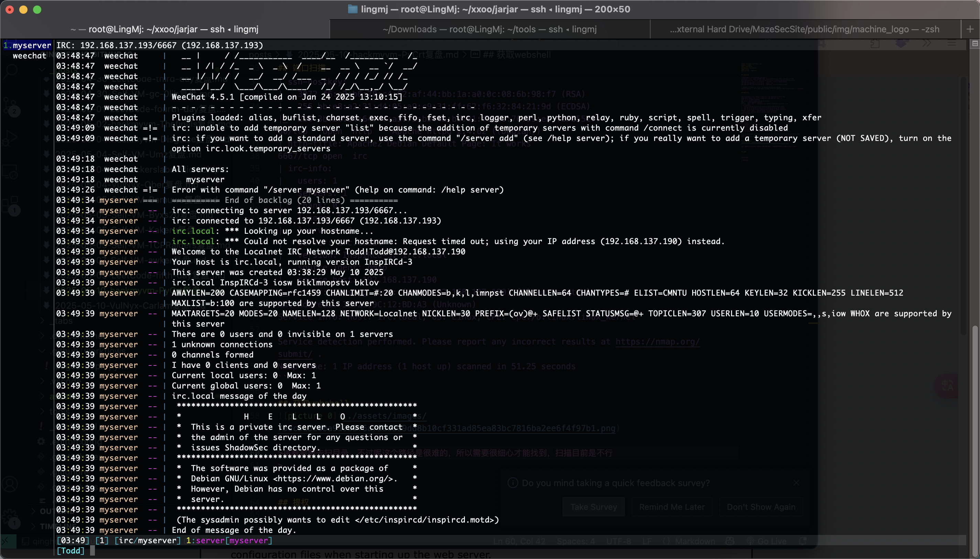Close the terminal window with red button
This screenshot has height=559, width=980.
point(10,10)
